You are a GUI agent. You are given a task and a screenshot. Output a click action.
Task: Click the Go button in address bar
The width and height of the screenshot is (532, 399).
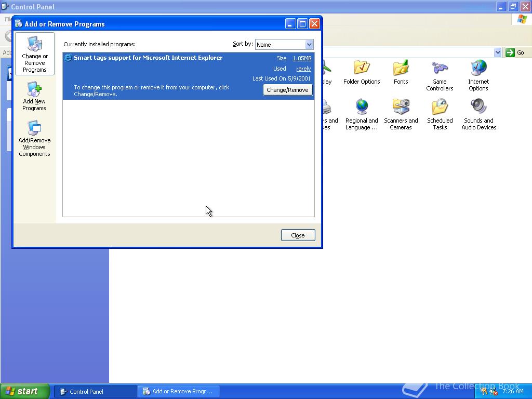coord(515,52)
